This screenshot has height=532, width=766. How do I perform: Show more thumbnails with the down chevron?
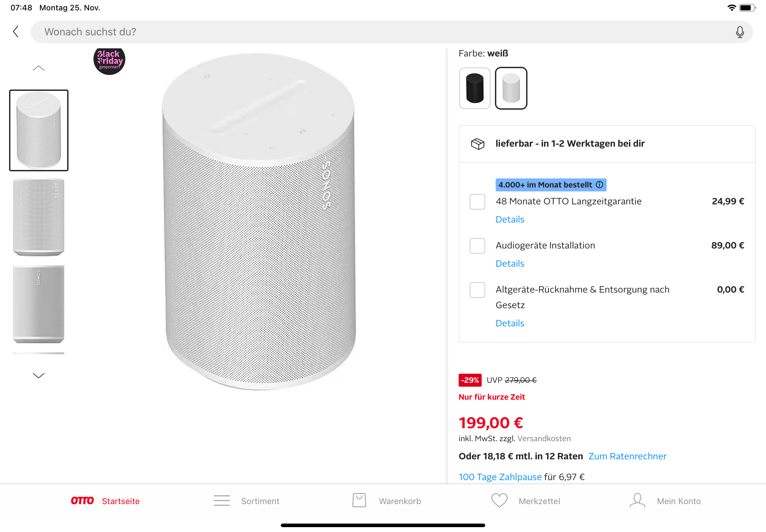click(x=39, y=376)
